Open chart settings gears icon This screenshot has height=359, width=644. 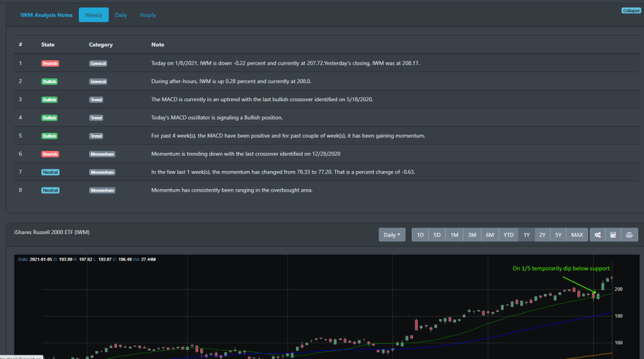pos(597,235)
